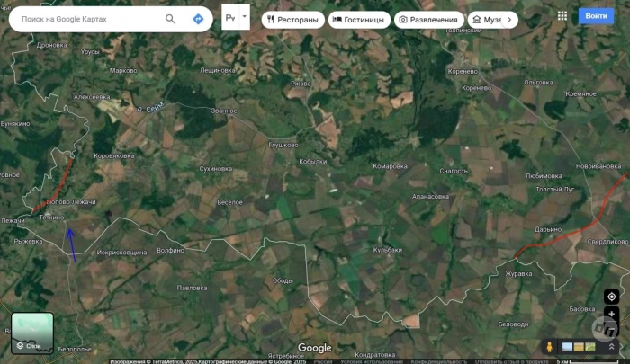Open Условия использования link
Screen dimensions: 630x364
coord(371,361)
